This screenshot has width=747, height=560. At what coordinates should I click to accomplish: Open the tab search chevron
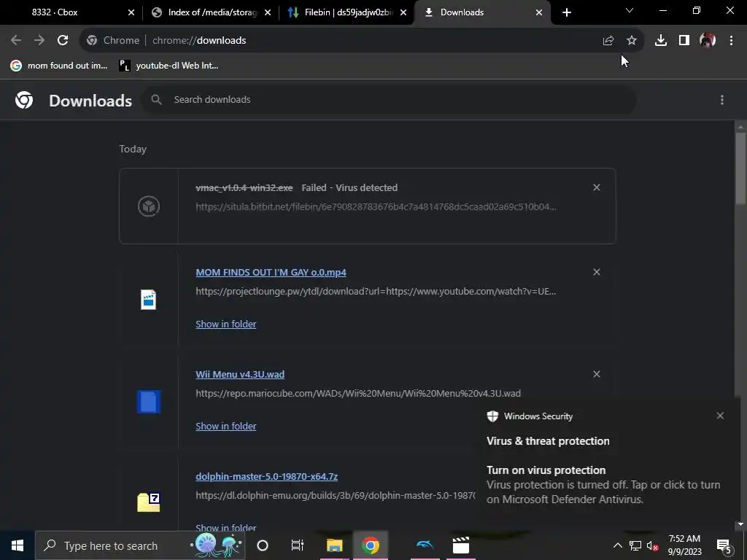(x=630, y=10)
